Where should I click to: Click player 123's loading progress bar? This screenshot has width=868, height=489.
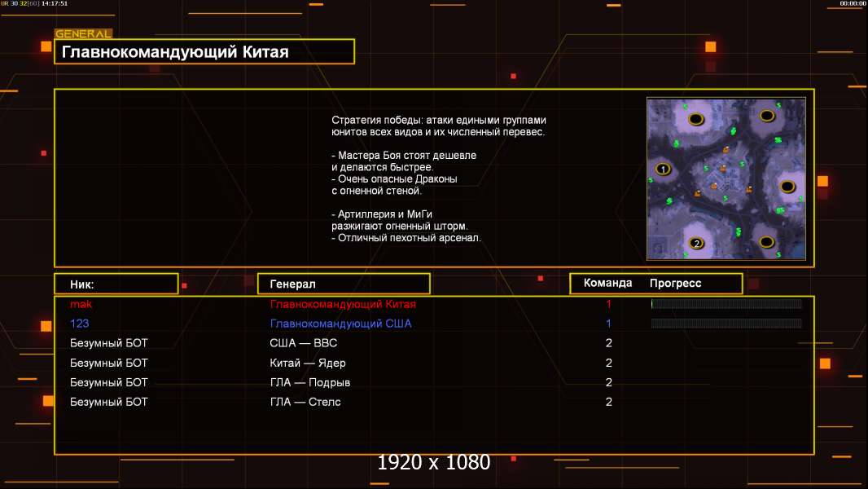click(726, 324)
